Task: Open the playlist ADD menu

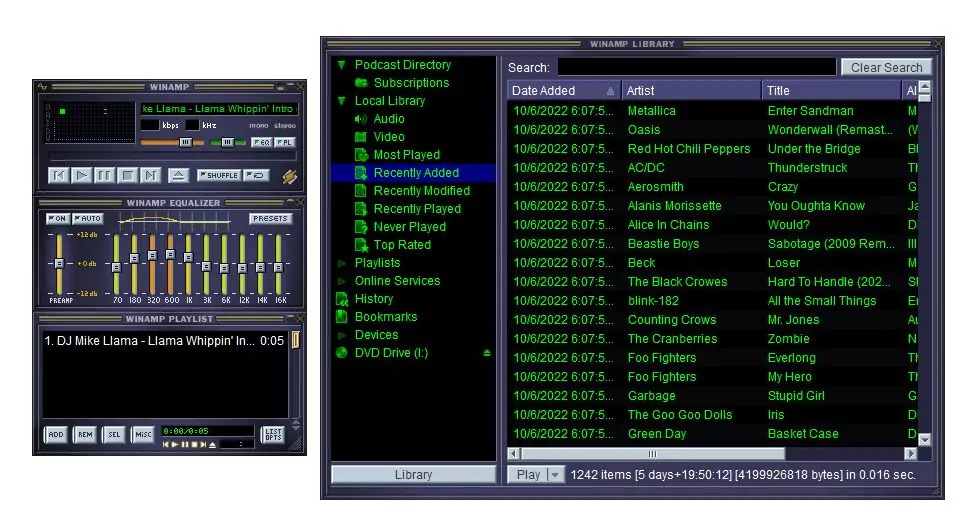Action: tap(56, 435)
